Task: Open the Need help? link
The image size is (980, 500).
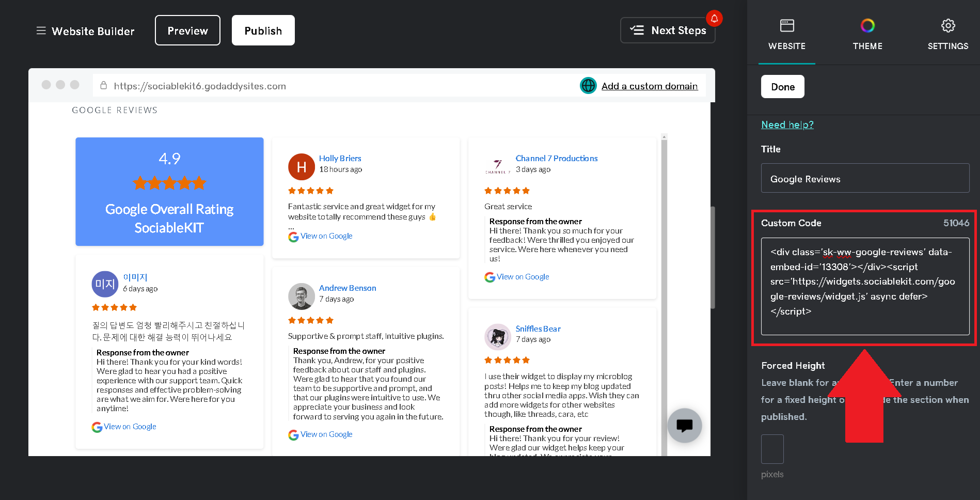Action: pos(787,124)
